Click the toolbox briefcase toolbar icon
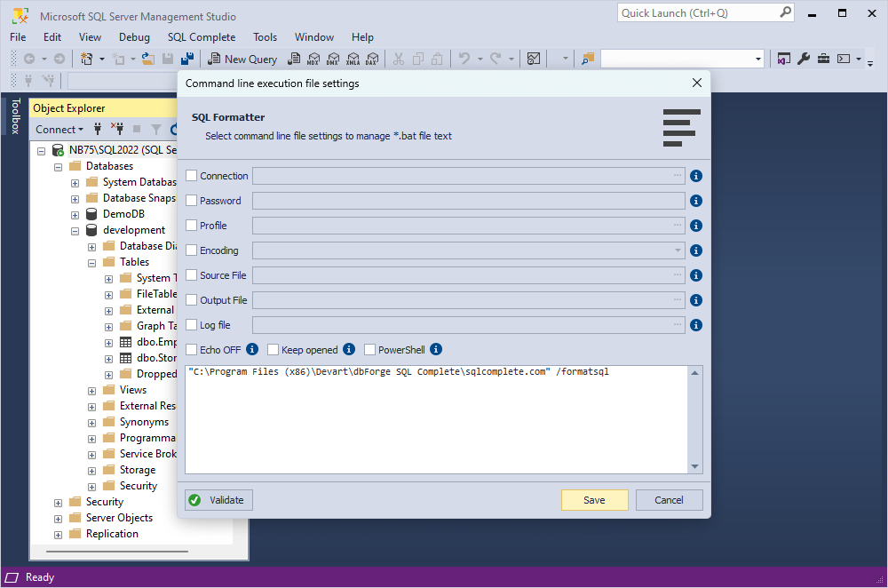This screenshot has width=888, height=588. pos(823,59)
